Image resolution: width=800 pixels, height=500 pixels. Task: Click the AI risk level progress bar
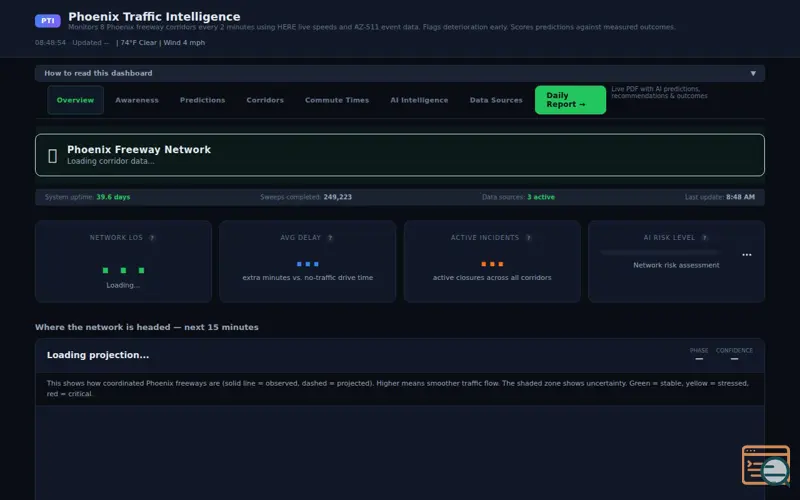[x=660, y=252]
